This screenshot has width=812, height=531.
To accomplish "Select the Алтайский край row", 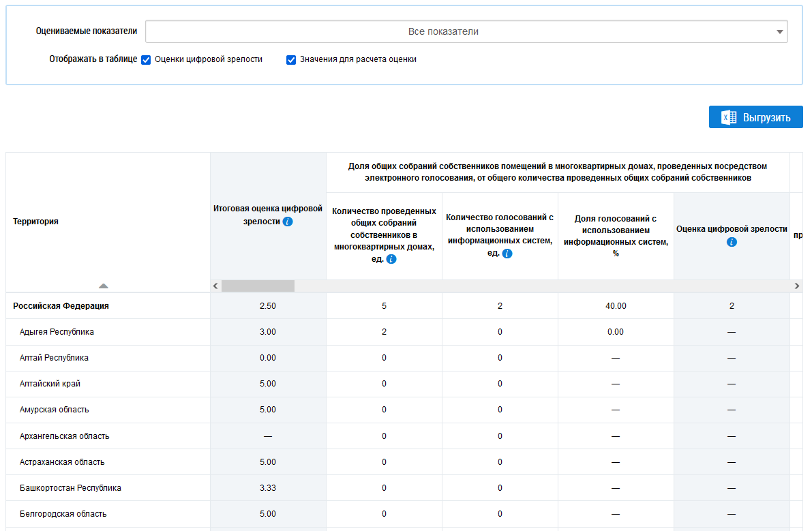I will (50, 384).
